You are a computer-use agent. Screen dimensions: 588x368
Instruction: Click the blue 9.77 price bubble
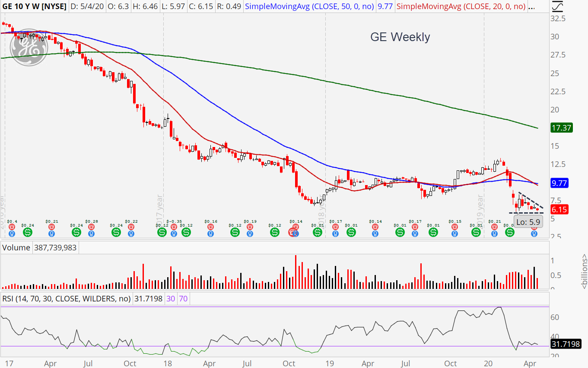pyautogui.click(x=559, y=183)
